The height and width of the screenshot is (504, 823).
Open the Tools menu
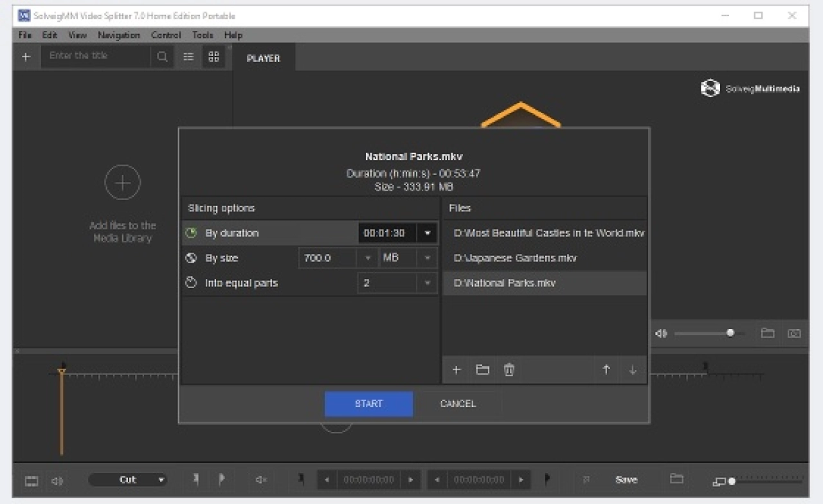click(203, 35)
